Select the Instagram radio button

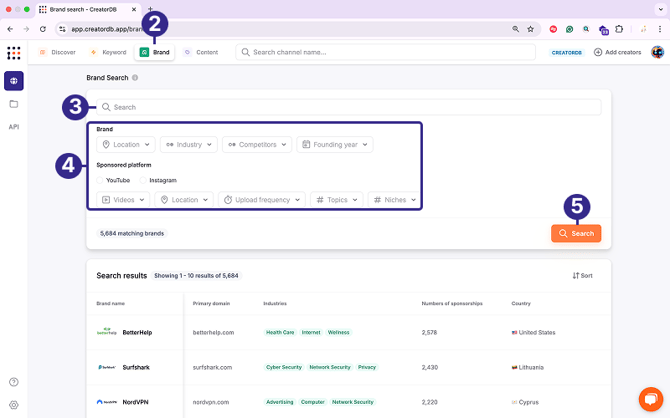tap(143, 180)
